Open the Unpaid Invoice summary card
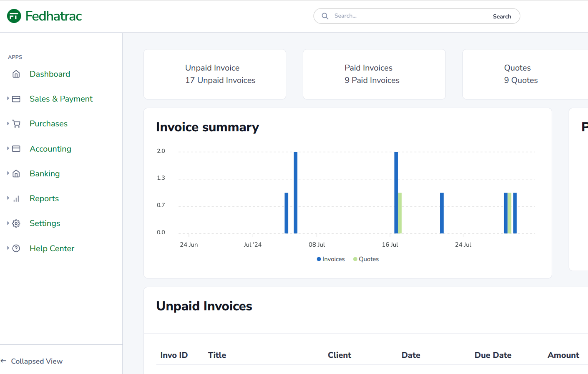 [x=215, y=74]
